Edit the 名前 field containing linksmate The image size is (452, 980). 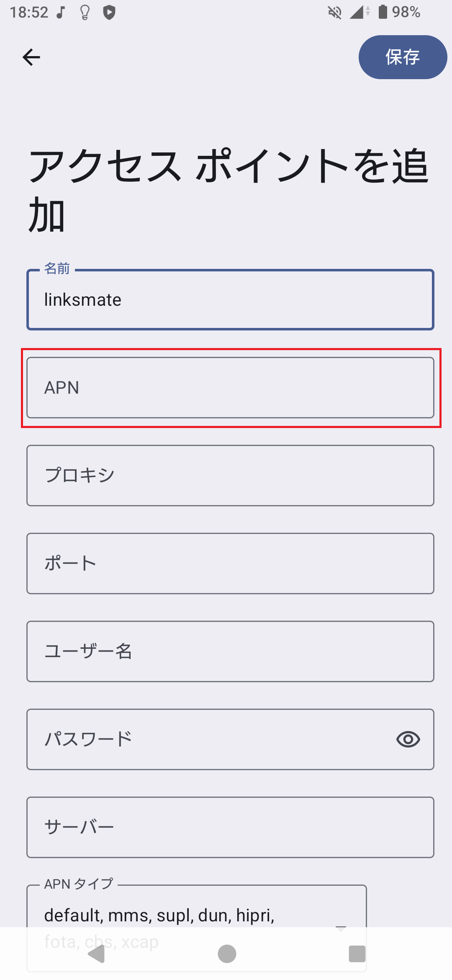pyautogui.click(x=229, y=299)
